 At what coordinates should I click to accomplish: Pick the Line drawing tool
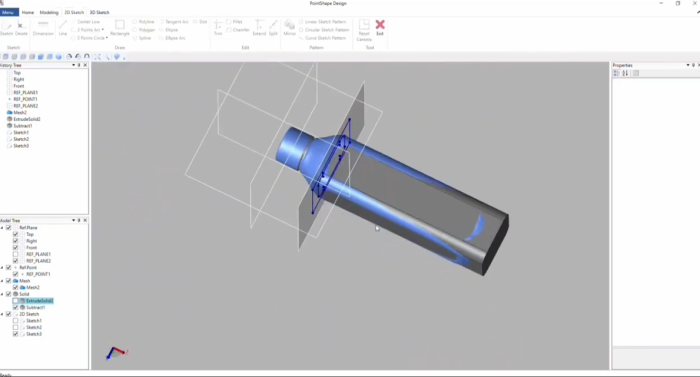[63, 27]
